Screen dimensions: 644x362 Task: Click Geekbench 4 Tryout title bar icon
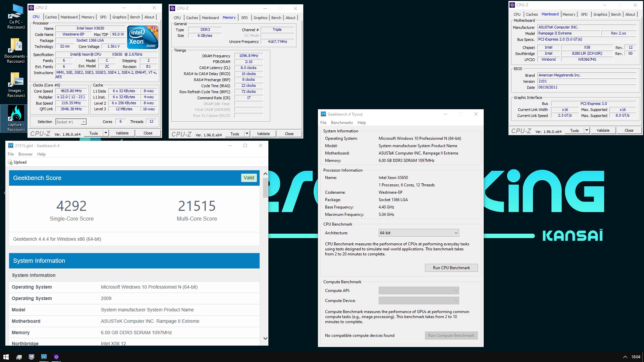323,114
